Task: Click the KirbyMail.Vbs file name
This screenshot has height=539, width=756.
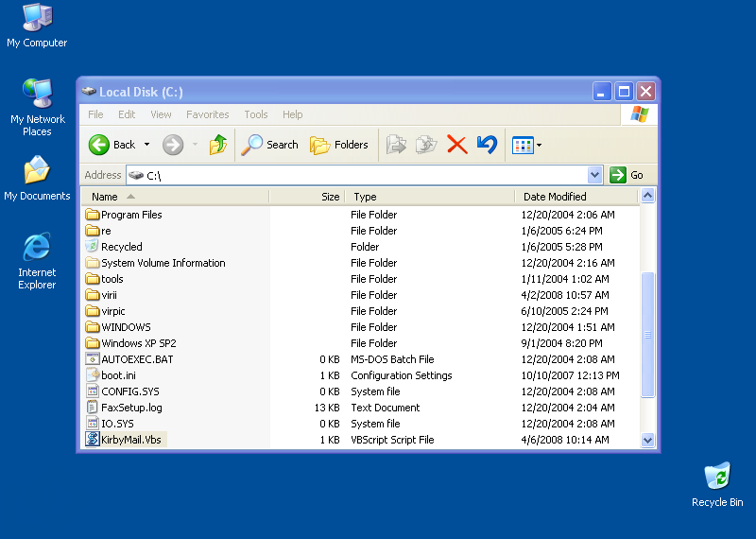Action: [131, 440]
